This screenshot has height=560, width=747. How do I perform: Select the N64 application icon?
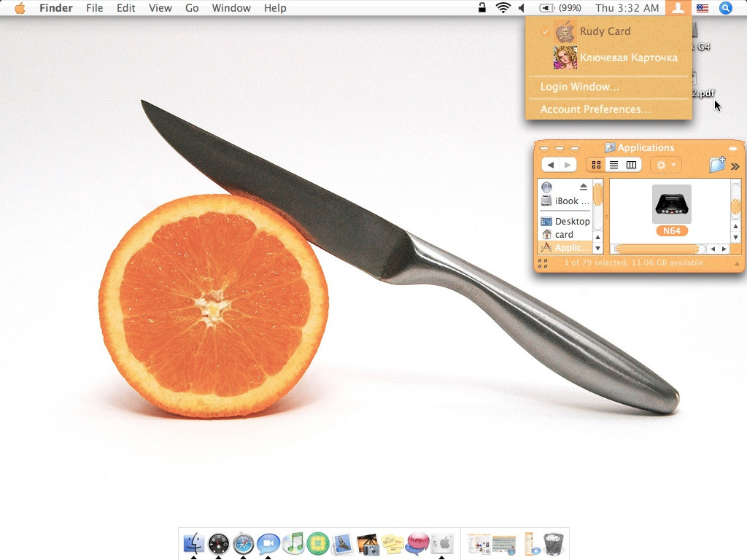point(671,204)
